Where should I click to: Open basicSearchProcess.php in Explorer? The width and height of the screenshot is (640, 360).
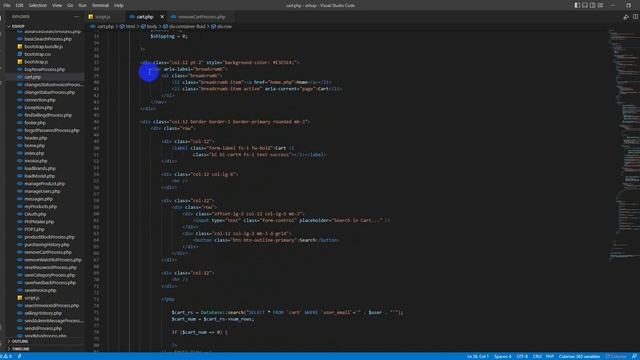(48, 39)
